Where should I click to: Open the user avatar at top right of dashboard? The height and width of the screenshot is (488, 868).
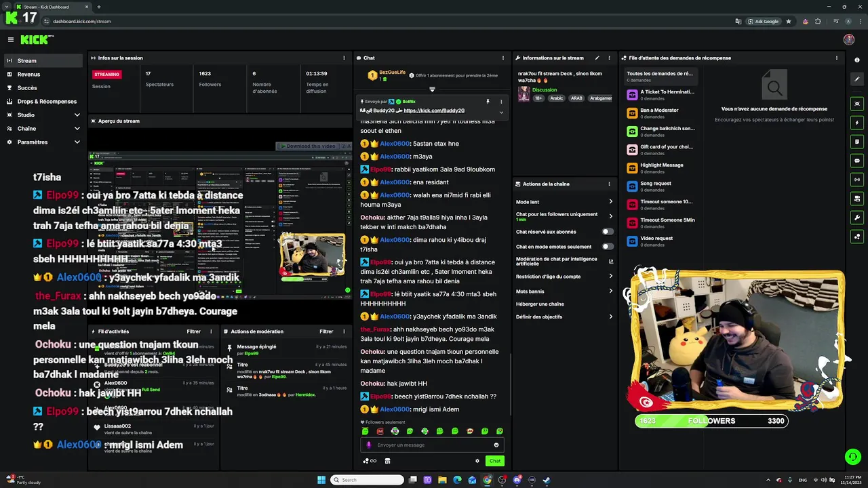[848, 40]
